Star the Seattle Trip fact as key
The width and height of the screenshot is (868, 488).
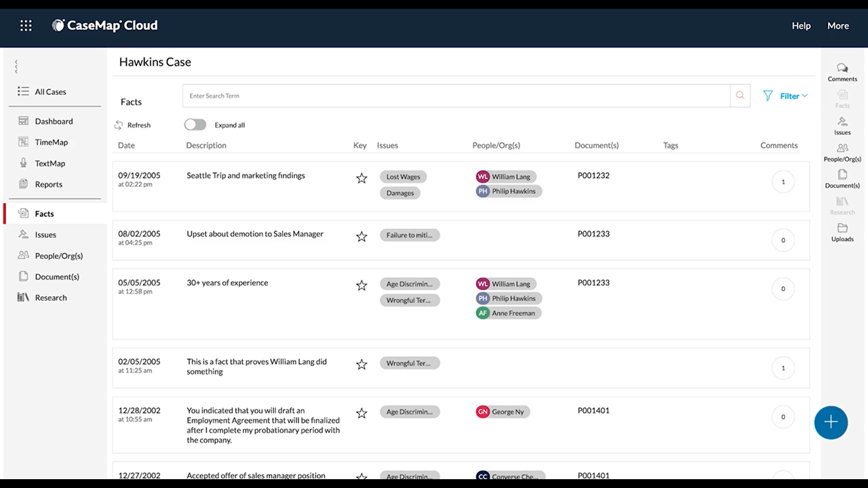coord(361,178)
